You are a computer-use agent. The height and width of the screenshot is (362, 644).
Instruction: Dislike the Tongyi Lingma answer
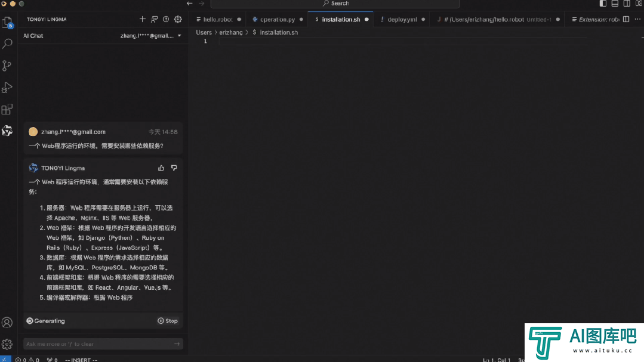tap(174, 168)
